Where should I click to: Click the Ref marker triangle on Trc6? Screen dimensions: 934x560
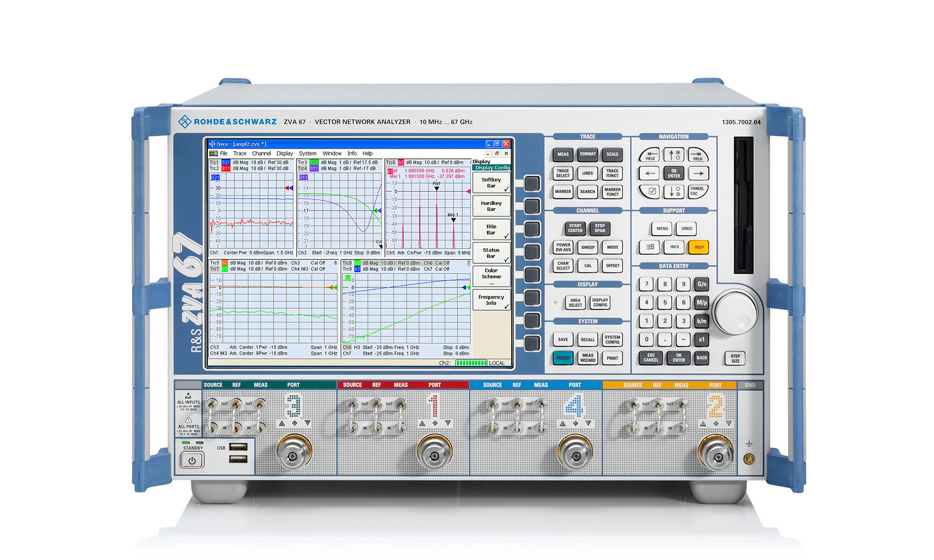point(436,189)
